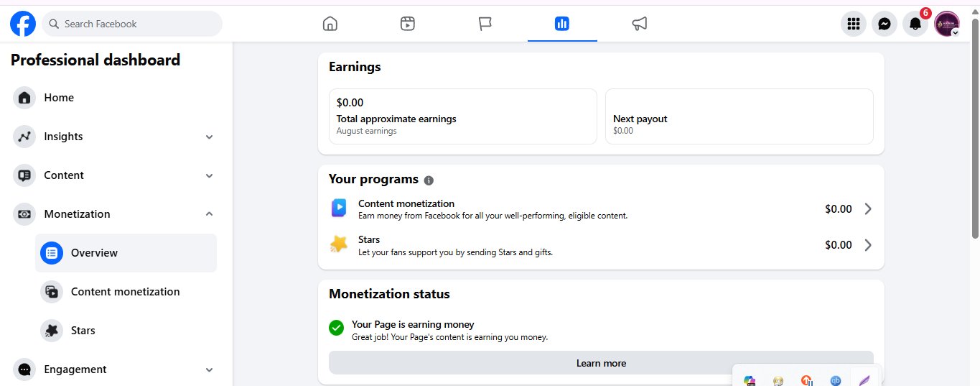
Task: Click the Home house icon in sidebar
Action: pyautogui.click(x=24, y=98)
